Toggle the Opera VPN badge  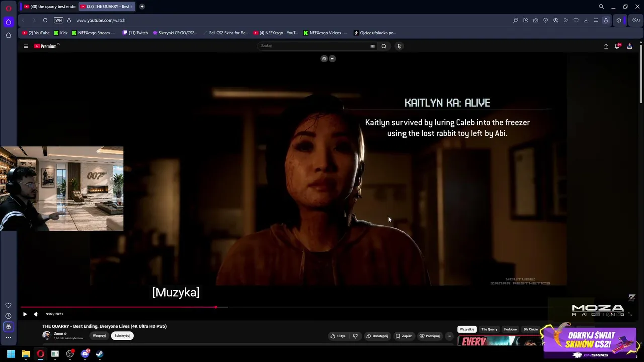(x=58, y=20)
